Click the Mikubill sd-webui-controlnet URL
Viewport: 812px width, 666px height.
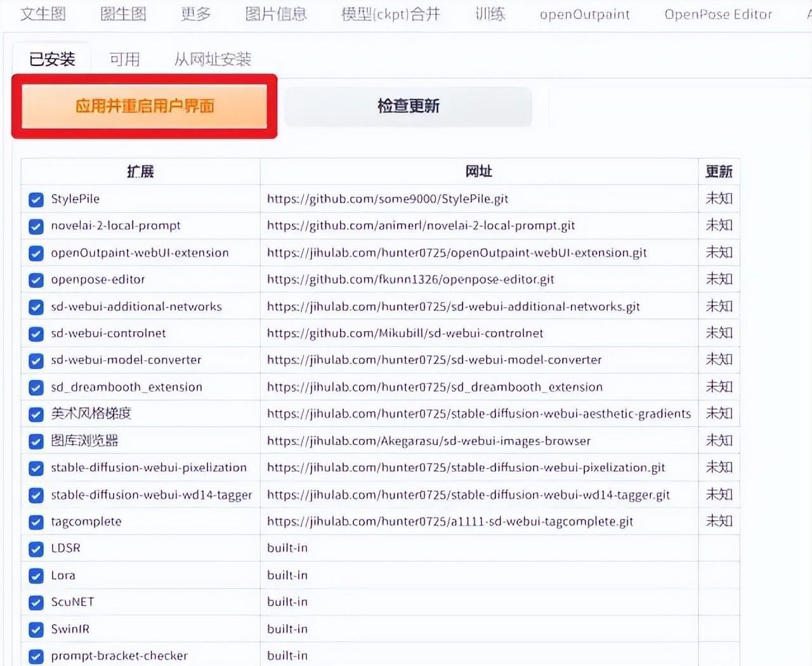[405, 334]
